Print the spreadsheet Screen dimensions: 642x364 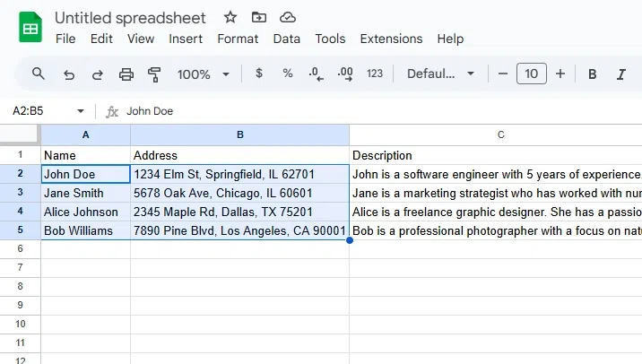126,74
